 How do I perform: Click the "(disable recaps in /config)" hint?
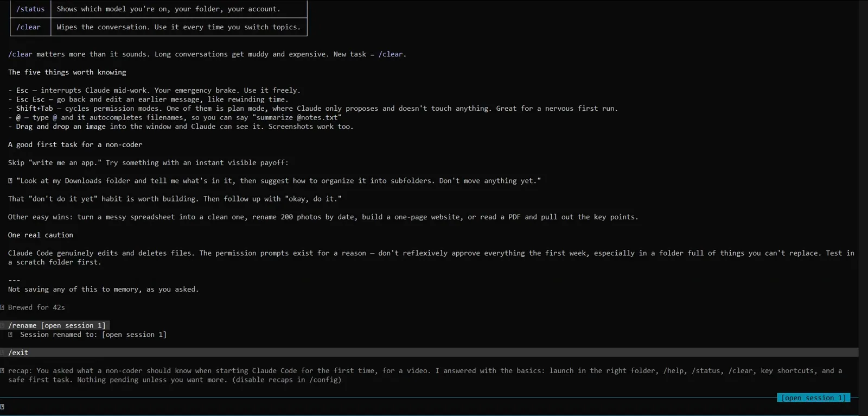[x=287, y=380]
